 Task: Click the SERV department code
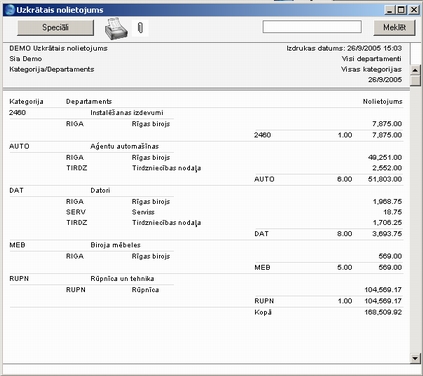coord(76,212)
